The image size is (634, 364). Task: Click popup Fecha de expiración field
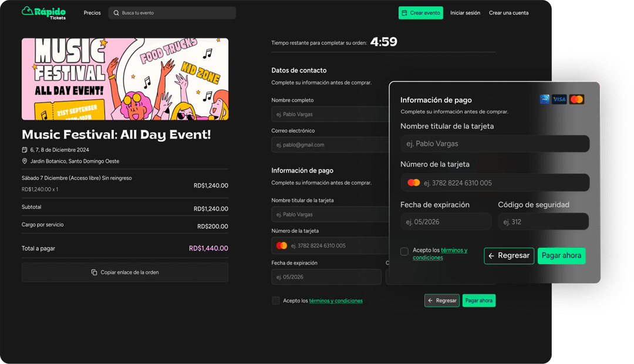pos(446,222)
